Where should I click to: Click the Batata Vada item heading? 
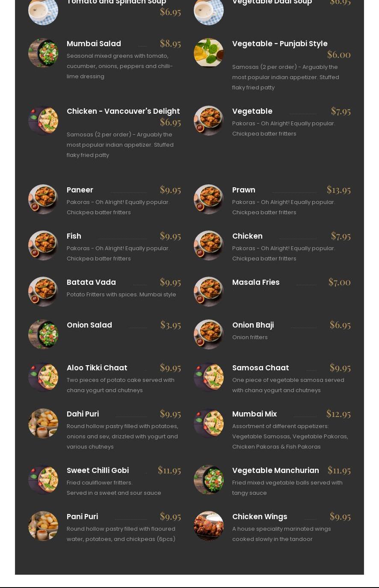click(91, 282)
